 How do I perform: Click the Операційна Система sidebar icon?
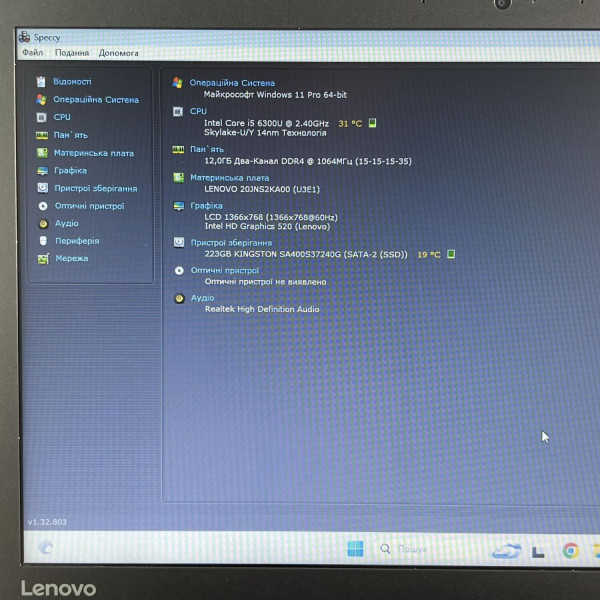(x=41, y=99)
